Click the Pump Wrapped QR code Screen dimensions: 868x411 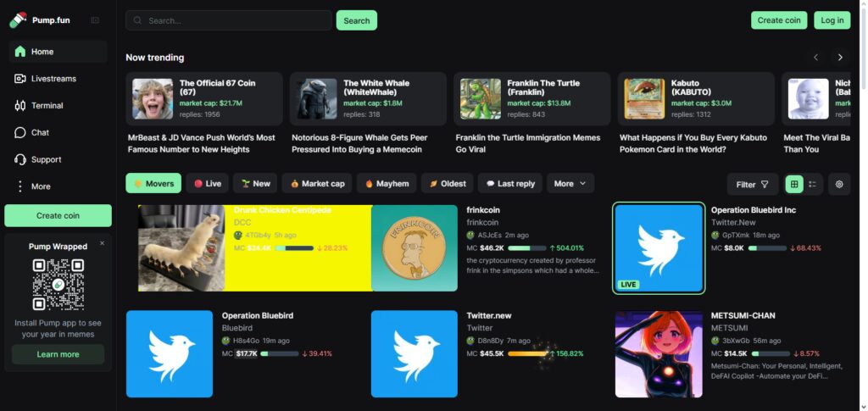tap(58, 285)
